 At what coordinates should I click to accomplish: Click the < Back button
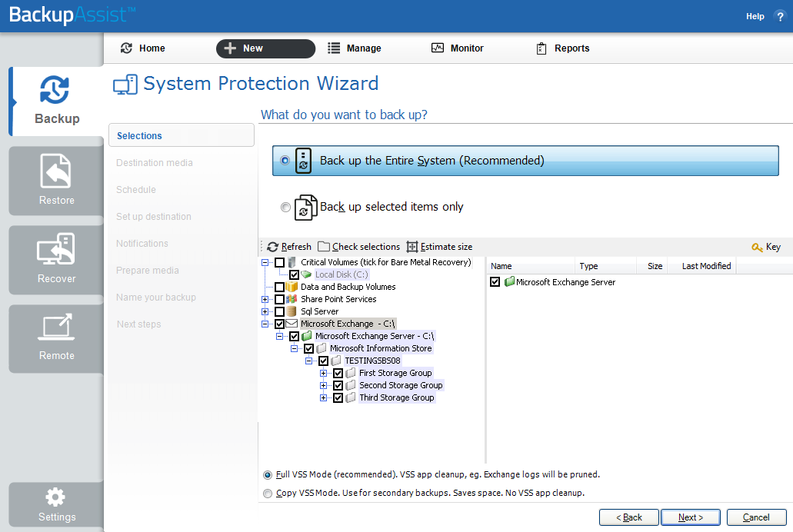628,517
